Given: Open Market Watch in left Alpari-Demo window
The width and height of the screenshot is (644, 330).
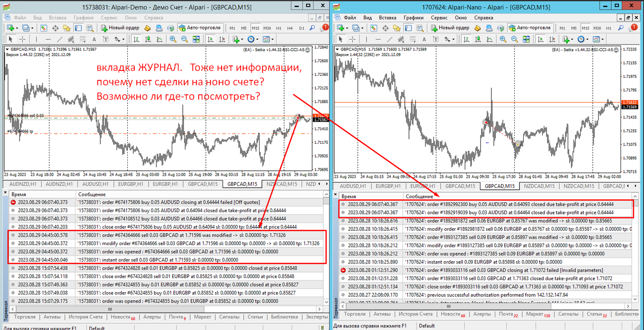Looking at the screenshot, I should [x=43, y=27].
